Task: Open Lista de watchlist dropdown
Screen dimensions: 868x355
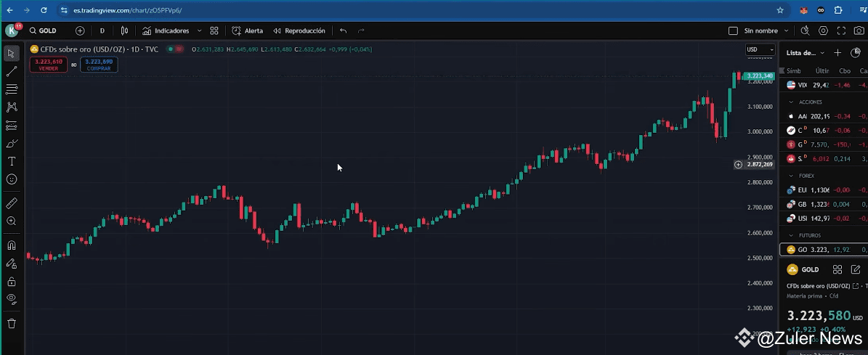Action: tap(806, 52)
